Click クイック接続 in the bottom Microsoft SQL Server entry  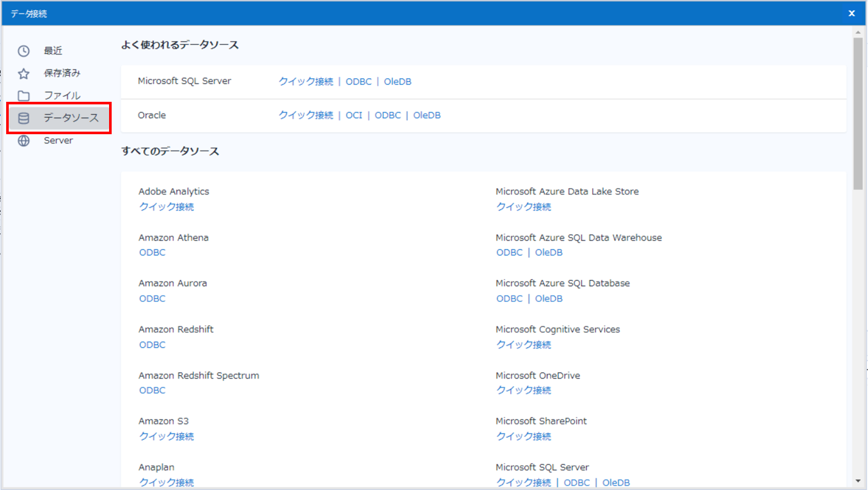coord(523,482)
